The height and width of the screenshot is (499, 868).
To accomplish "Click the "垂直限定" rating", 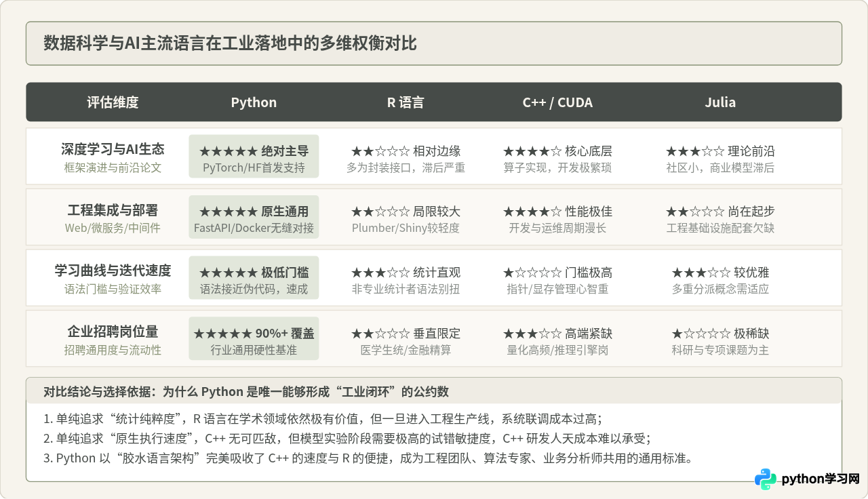I will pos(406,334).
